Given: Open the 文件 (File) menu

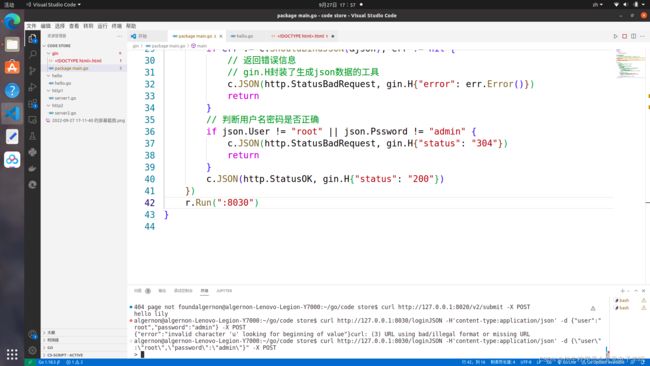Looking at the screenshot, I should (x=32, y=26).
